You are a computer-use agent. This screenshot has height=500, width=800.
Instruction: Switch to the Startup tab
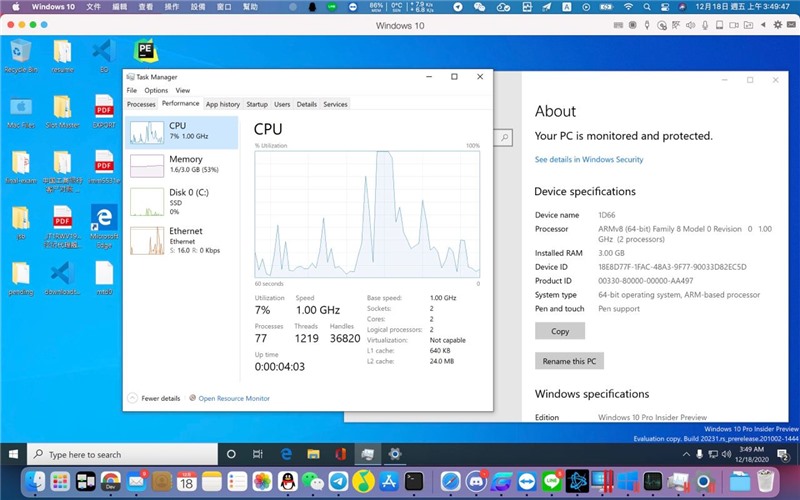tap(257, 104)
